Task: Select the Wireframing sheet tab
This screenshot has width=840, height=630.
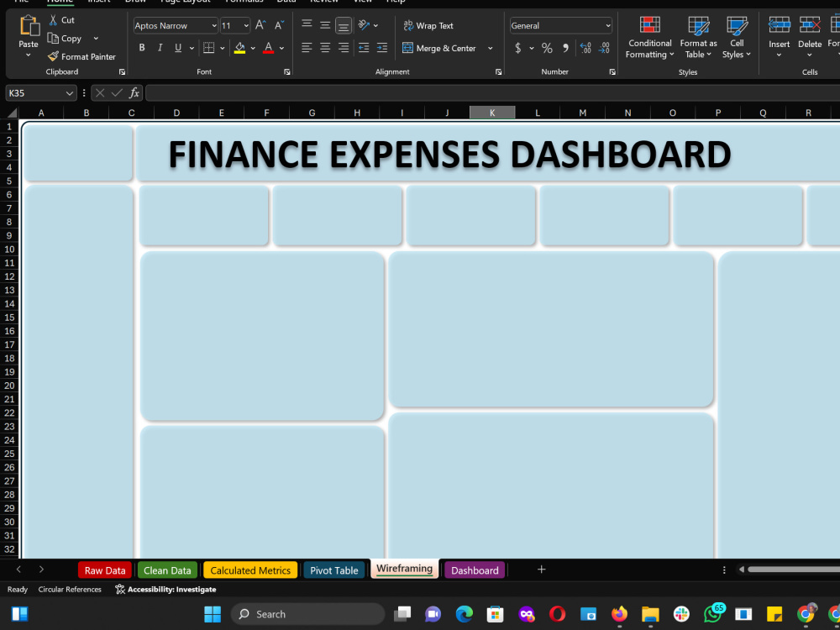Action: (405, 569)
